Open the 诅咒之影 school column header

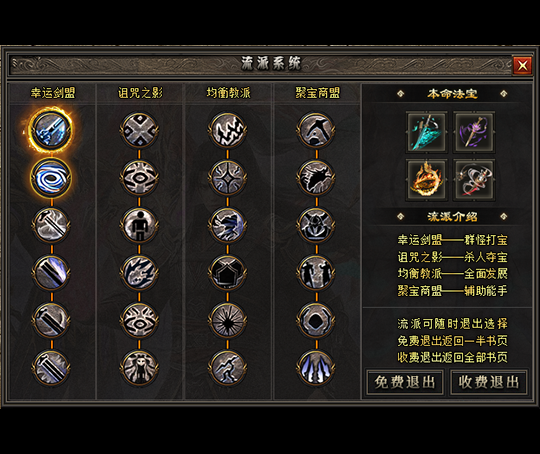140,93
